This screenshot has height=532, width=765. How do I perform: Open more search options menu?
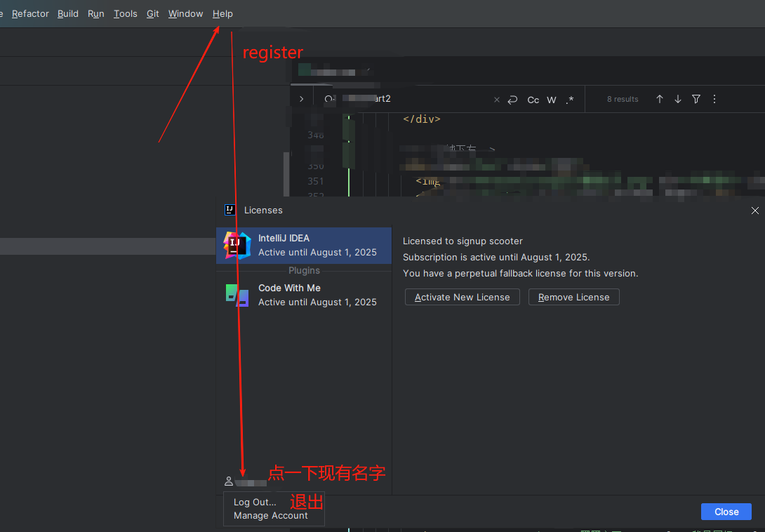714,99
